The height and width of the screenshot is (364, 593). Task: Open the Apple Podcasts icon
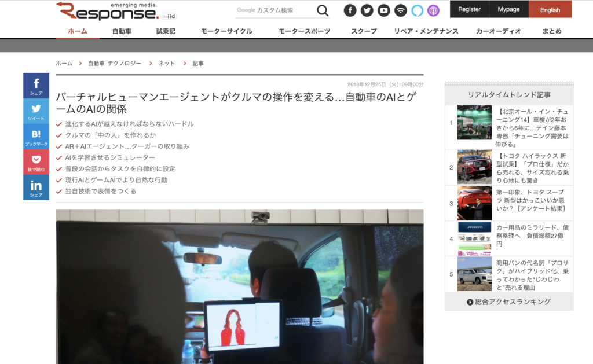click(433, 10)
